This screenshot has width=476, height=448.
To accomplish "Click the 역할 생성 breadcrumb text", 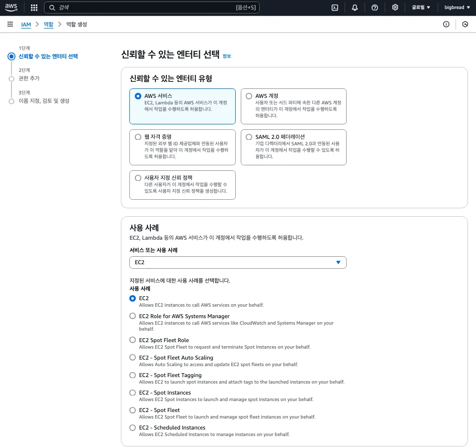I will 76,24.
